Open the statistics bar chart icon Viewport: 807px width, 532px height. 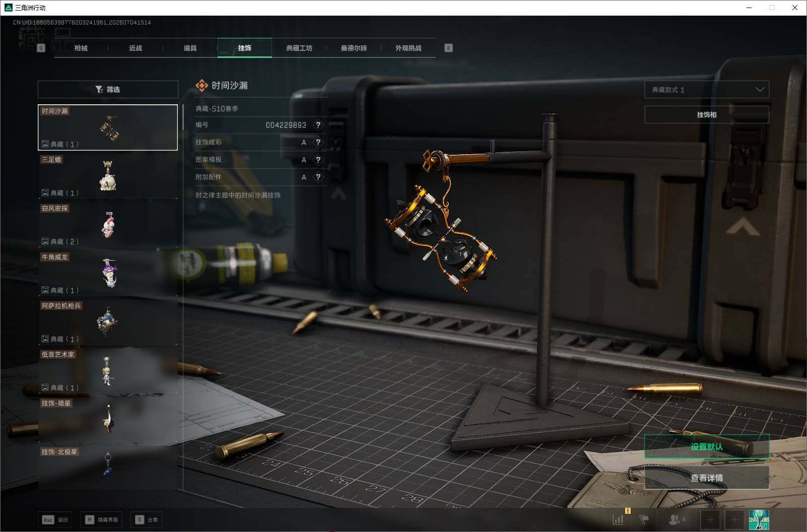618,519
